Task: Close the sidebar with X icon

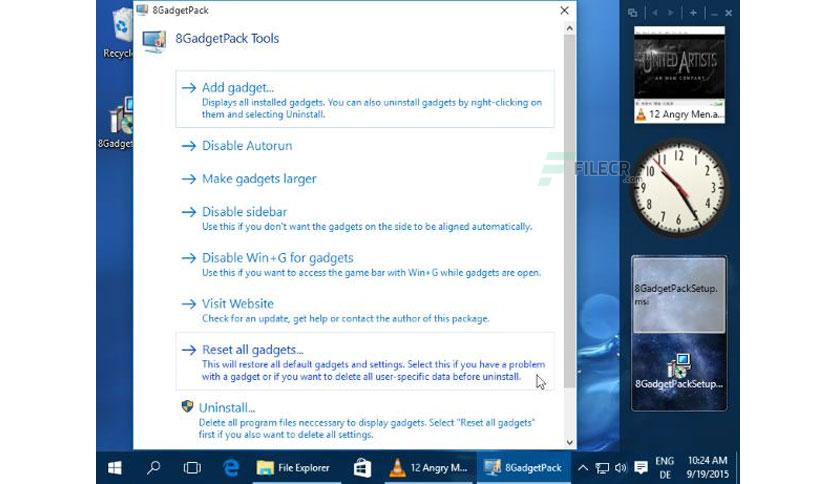Action: click(x=729, y=13)
